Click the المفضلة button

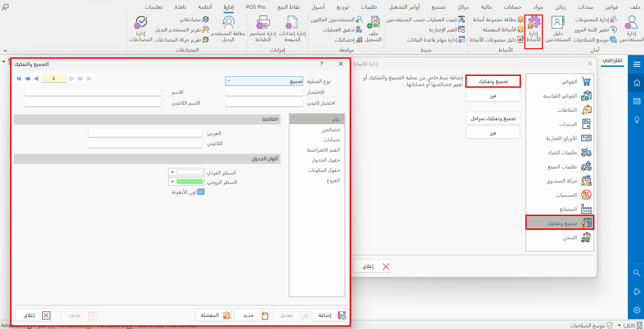pyautogui.click(x=213, y=315)
